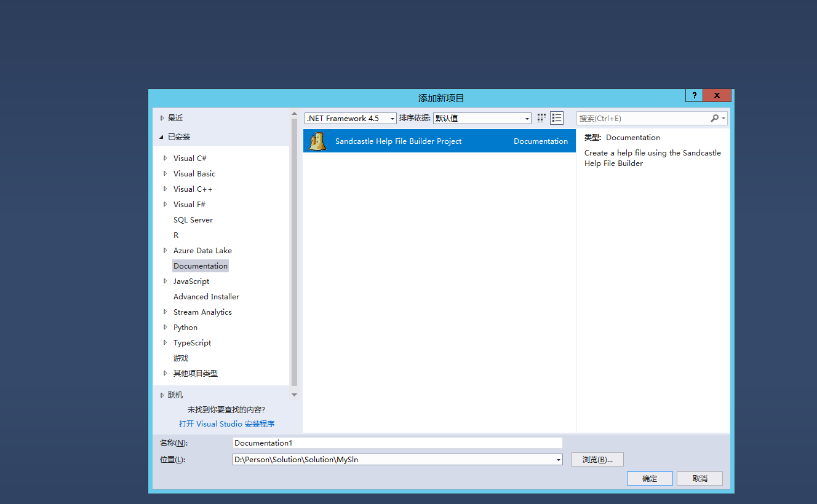Select Python label in tree
This screenshot has width=817, height=504.
click(x=185, y=328)
